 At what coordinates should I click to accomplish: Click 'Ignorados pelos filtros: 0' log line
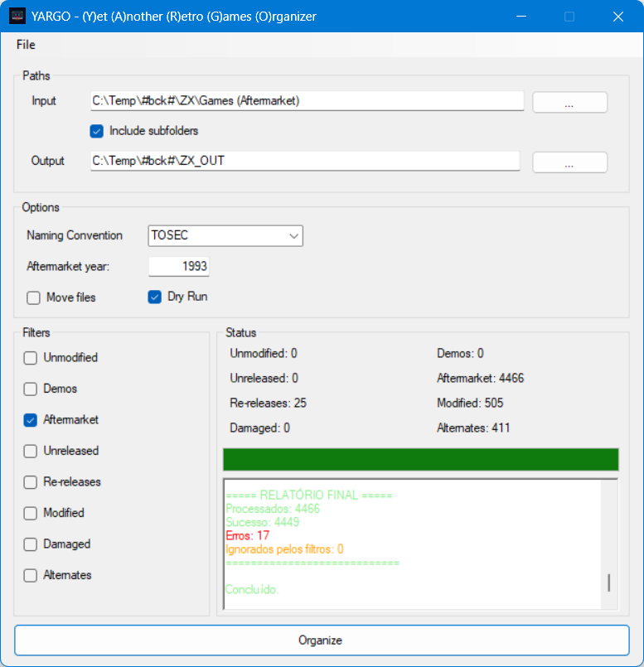(x=284, y=549)
